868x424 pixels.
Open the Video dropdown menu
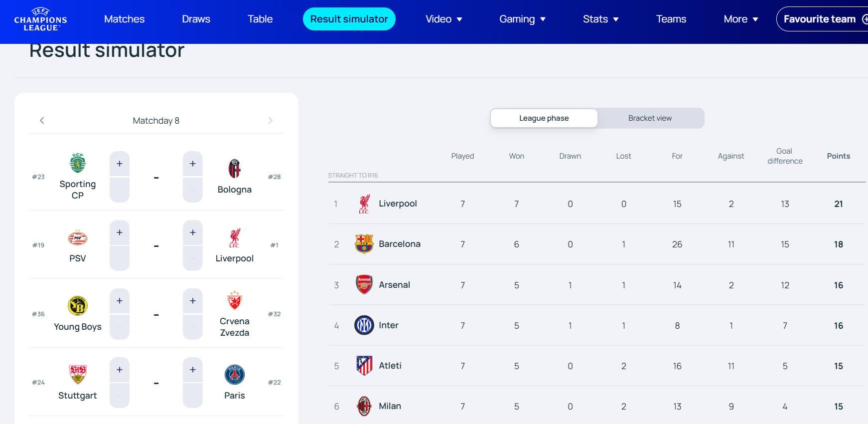[444, 19]
